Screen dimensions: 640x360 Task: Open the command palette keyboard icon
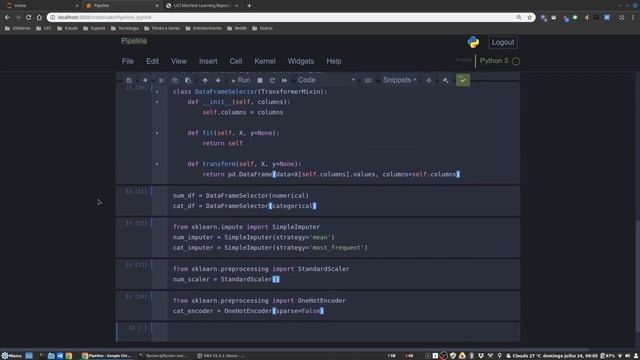click(368, 80)
